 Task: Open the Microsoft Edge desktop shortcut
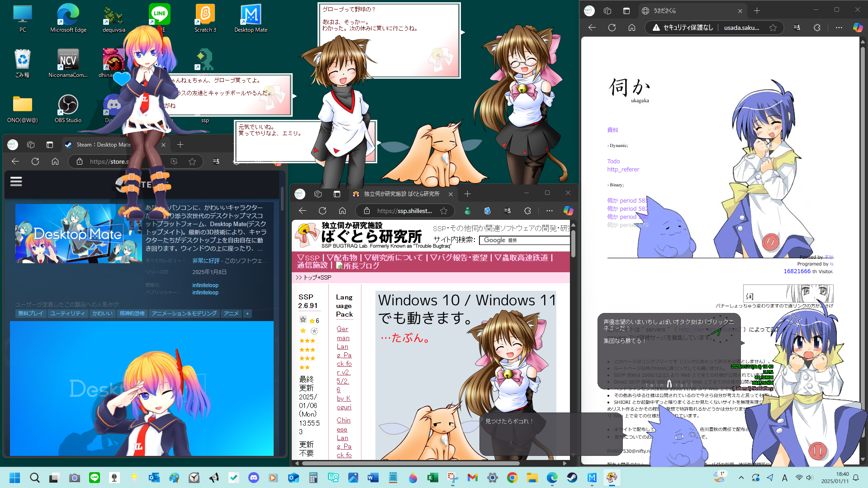pos(68,19)
